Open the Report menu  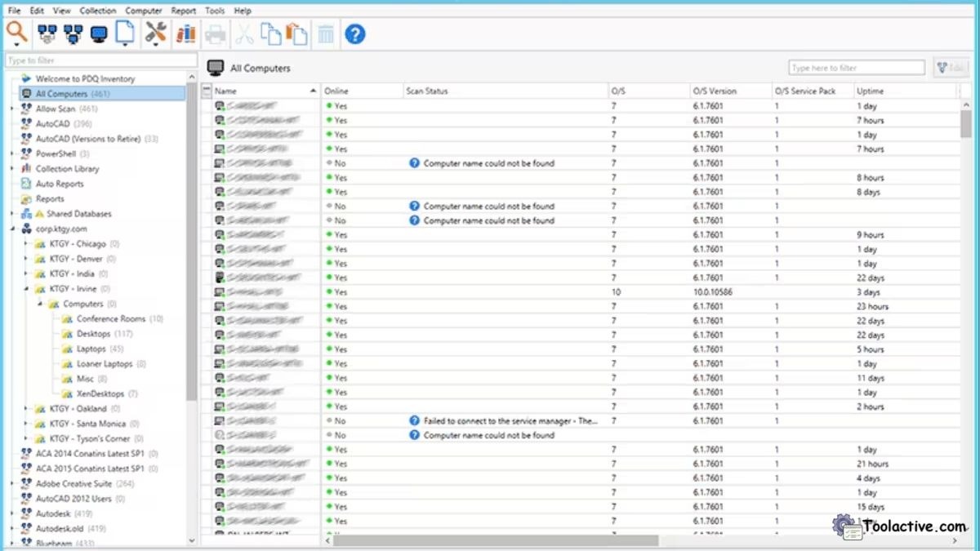[183, 10]
